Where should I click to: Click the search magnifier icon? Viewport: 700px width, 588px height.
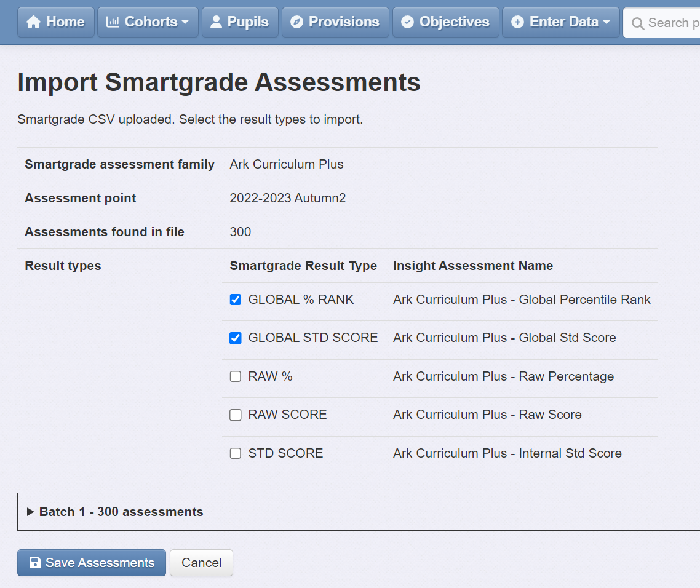coord(638,23)
